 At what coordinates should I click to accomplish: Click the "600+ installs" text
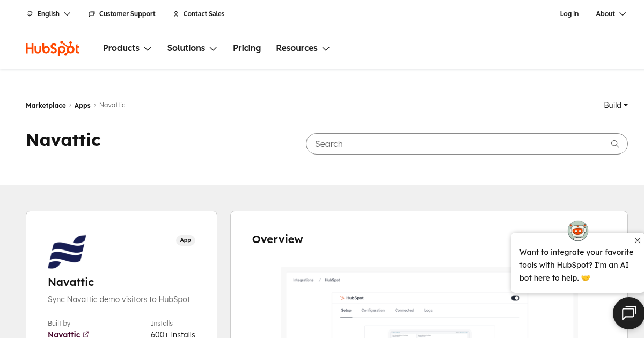(x=173, y=334)
